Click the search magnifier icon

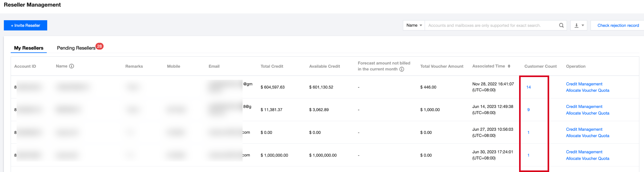tap(561, 25)
